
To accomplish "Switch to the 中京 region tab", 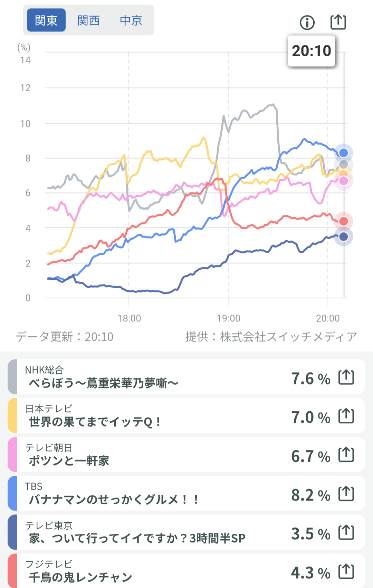I will tap(131, 20).
